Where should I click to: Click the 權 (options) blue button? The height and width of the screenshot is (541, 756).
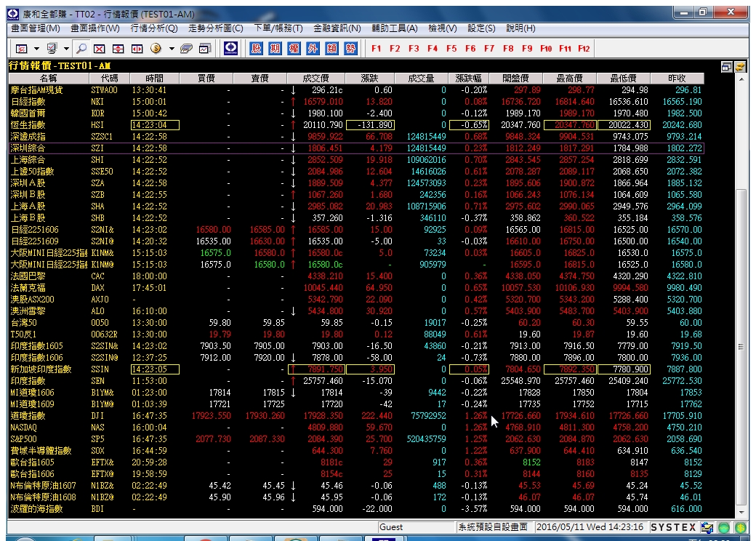coord(294,48)
